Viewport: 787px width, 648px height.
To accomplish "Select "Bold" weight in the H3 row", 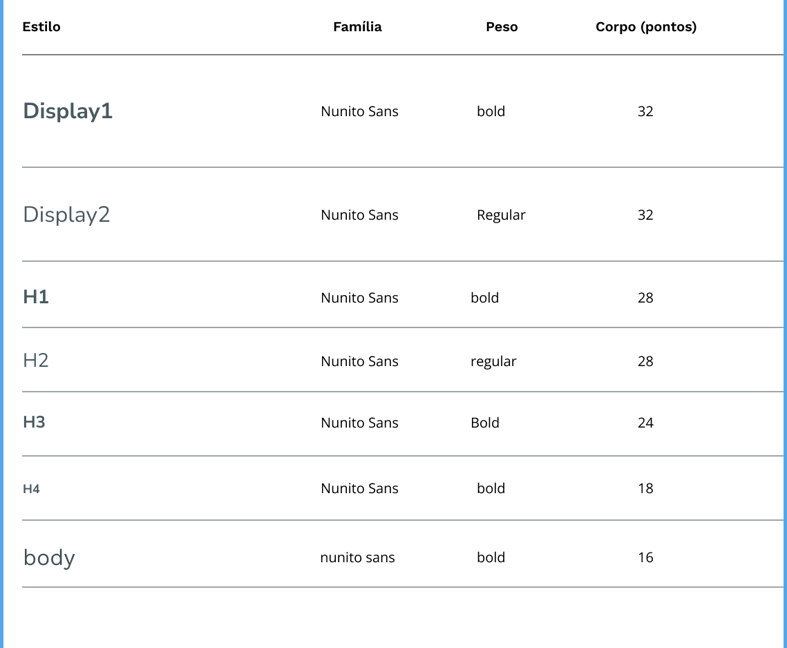I will point(485,423).
